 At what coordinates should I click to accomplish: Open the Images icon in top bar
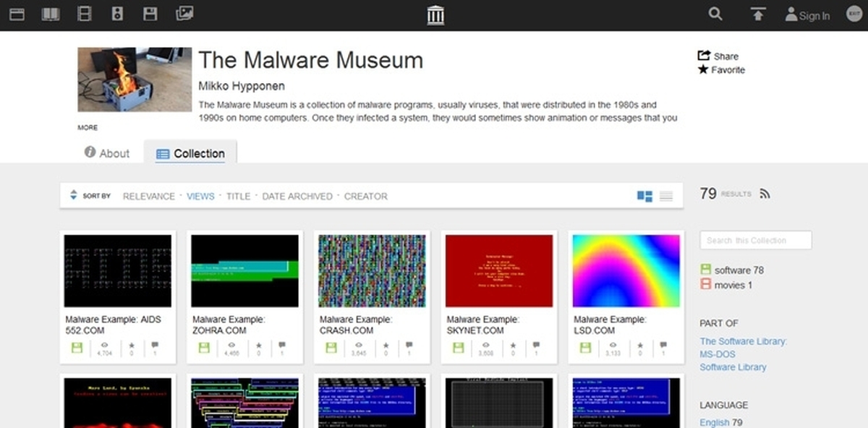pyautogui.click(x=184, y=13)
